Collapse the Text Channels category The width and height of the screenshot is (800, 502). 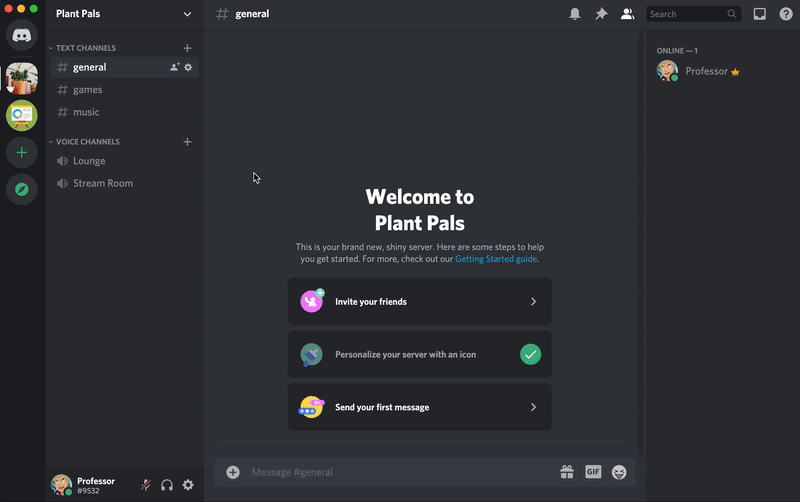tap(85, 48)
